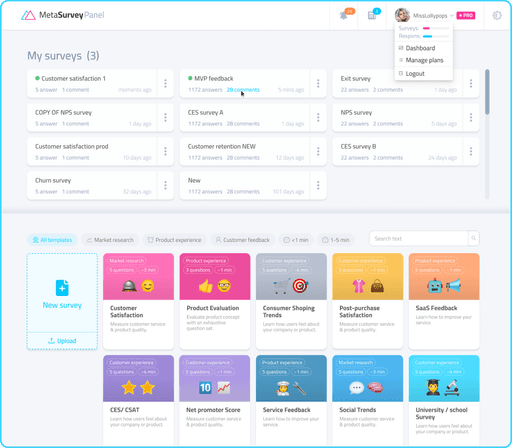Open the Customer retention NEW title
Image resolution: width=512 pixels, height=448 pixels.
[x=222, y=147]
